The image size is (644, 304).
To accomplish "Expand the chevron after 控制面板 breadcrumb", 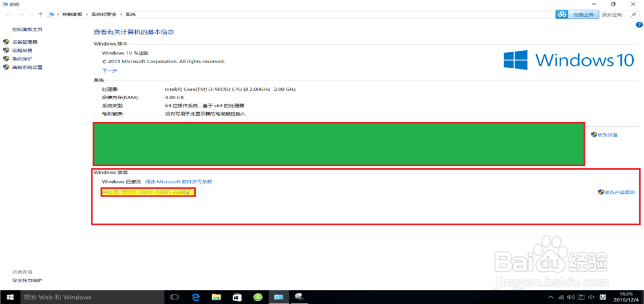I will 87,14.
